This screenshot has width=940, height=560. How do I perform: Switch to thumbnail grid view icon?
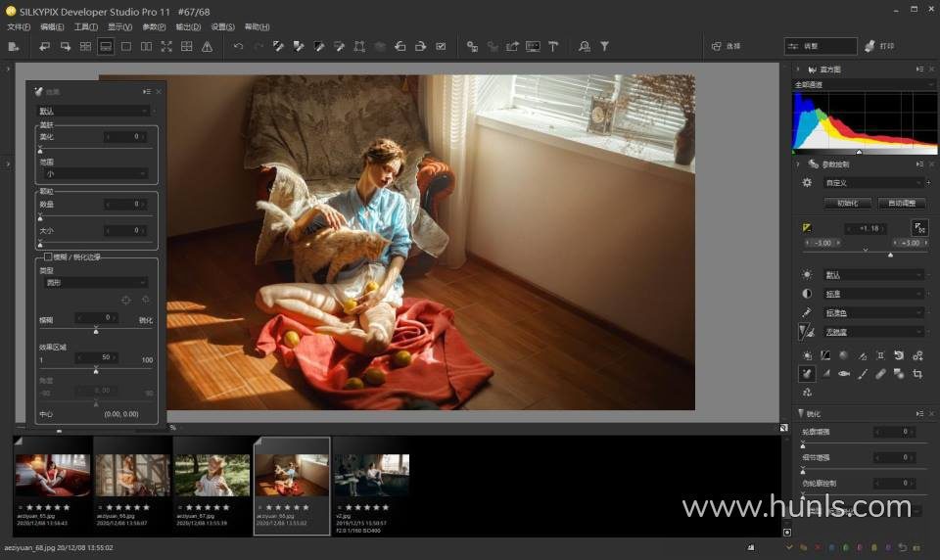85,46
